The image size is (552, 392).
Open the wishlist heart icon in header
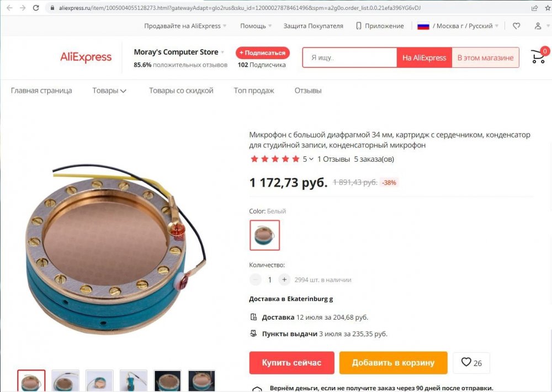[x=516, y=26]
